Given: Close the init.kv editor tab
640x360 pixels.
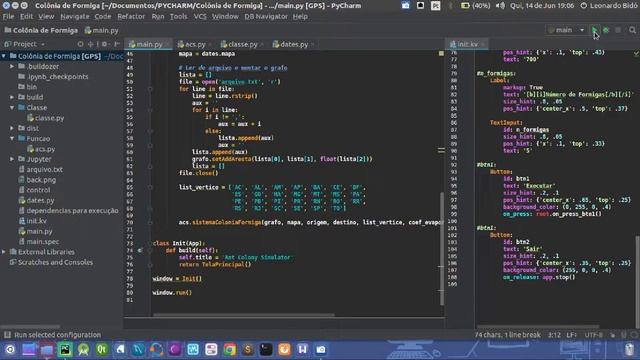Looking at the screenshot, I should 483,44.
